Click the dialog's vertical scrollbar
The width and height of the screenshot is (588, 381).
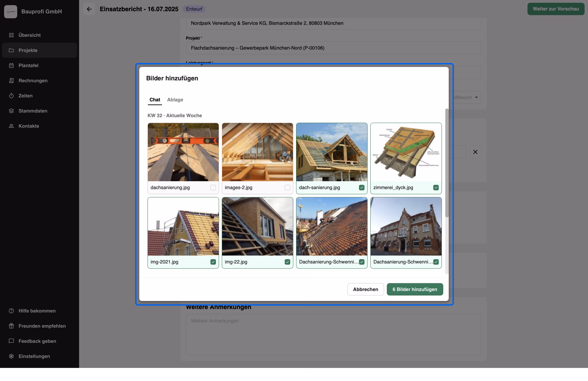point(447,163)
